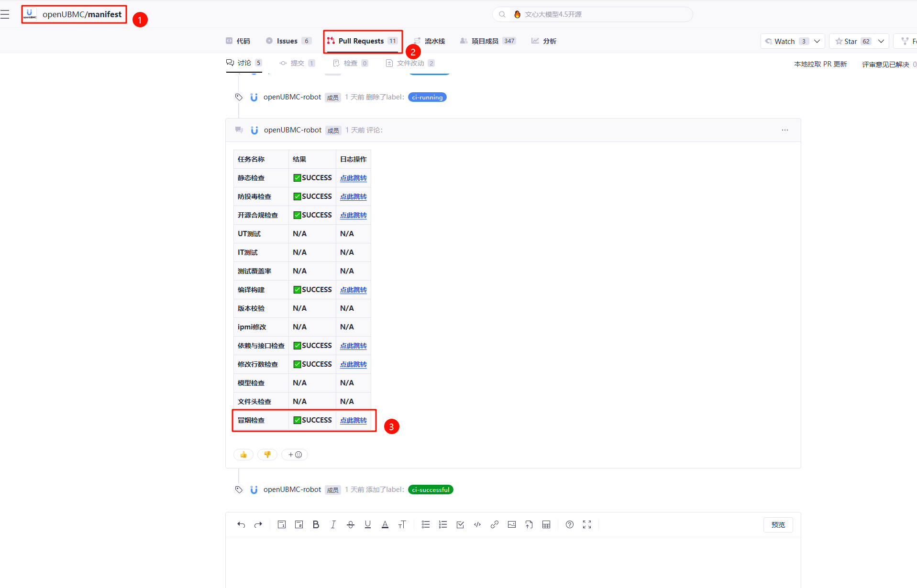The width and height of the screenshot is (917, 588).
Task: Open editor help
Action: click(x=570, y=525)
